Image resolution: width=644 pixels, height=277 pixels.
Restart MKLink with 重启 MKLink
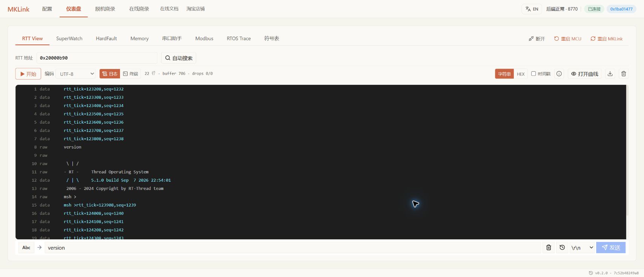click(606, 39)
